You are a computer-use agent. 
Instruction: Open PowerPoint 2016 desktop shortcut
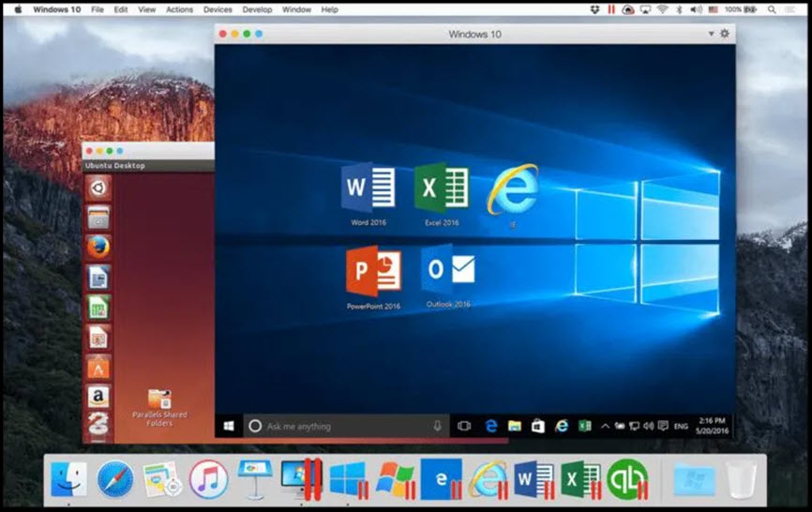pyautogui.click(x=373, y=278)
